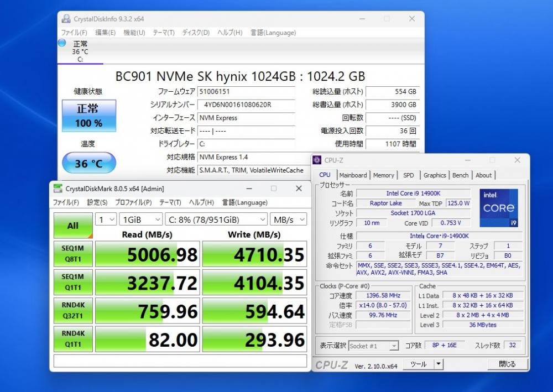Image resolution: width=553 pixels, height=392 pixels.
Task: Open the ヘルプ(H) menu in CrystalDiskMark
Action: (201, 202)
